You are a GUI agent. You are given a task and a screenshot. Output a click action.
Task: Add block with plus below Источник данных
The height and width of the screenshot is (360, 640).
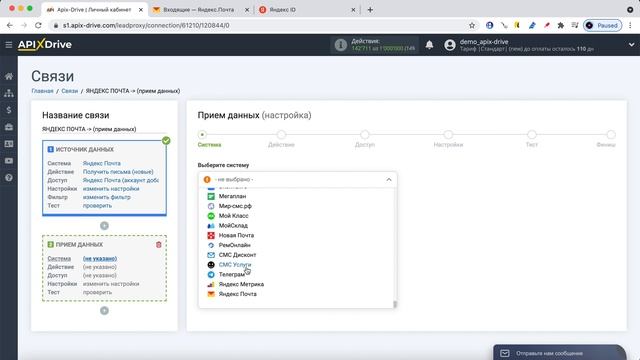pos(104,226)
